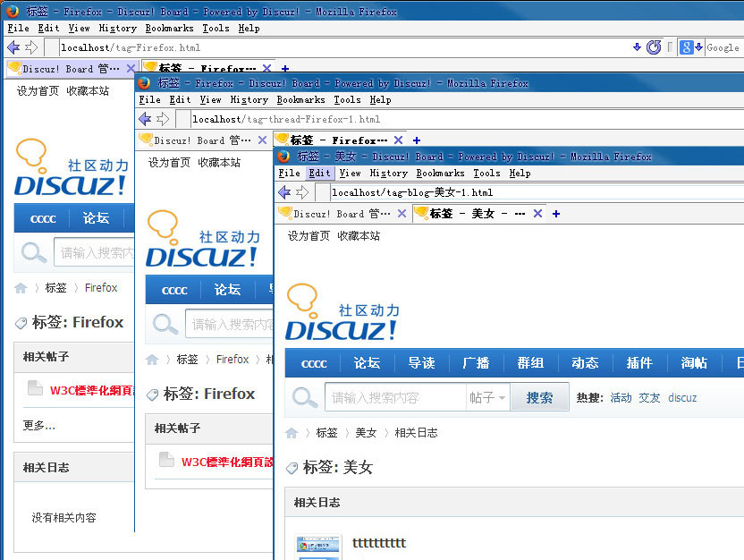Open the 导读 navigation item
The image size is (744, 560).
pos(421,363)
